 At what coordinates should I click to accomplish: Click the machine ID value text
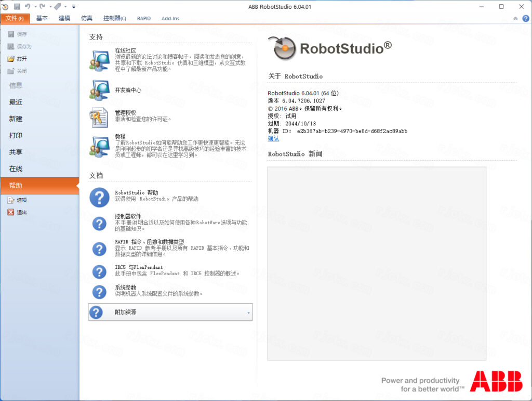point(352,131)
